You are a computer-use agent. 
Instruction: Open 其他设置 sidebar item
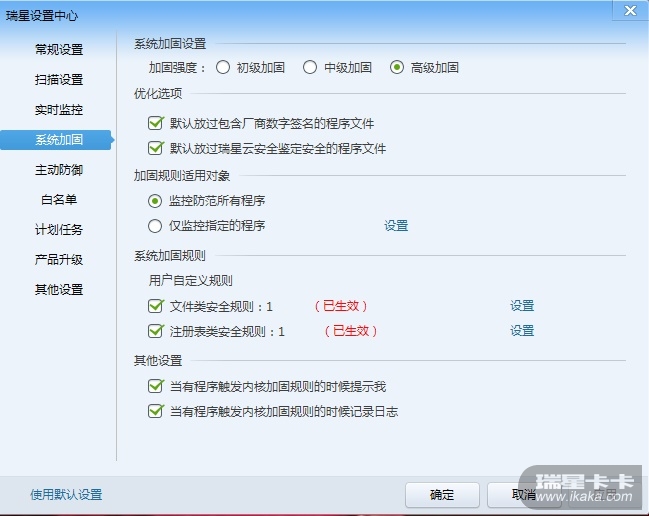point(59,290)
